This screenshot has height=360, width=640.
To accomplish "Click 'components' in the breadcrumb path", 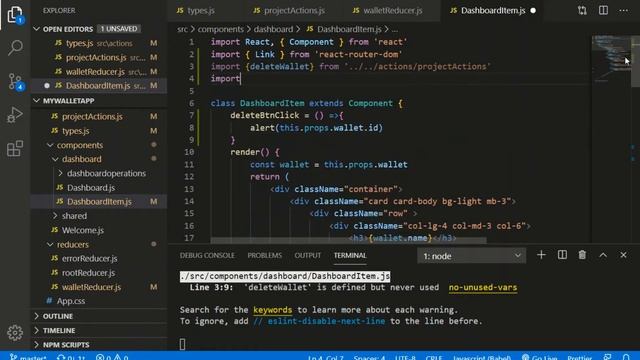I will pos(220,29).
